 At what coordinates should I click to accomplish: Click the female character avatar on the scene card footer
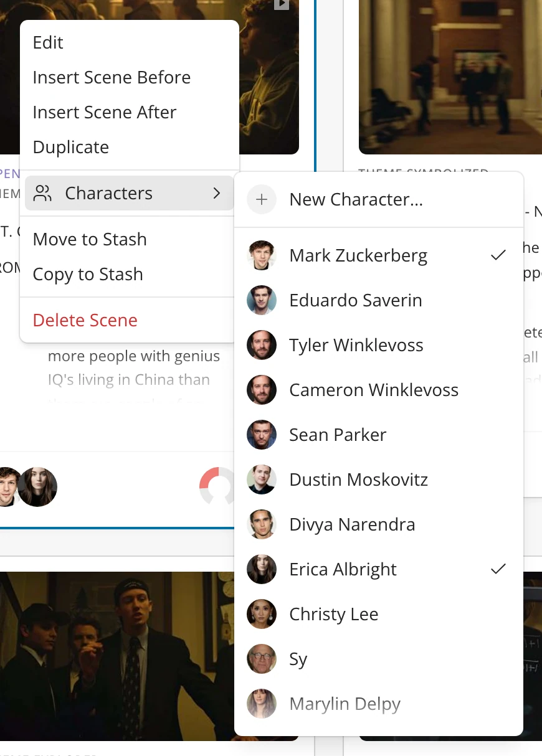point(37,487)
